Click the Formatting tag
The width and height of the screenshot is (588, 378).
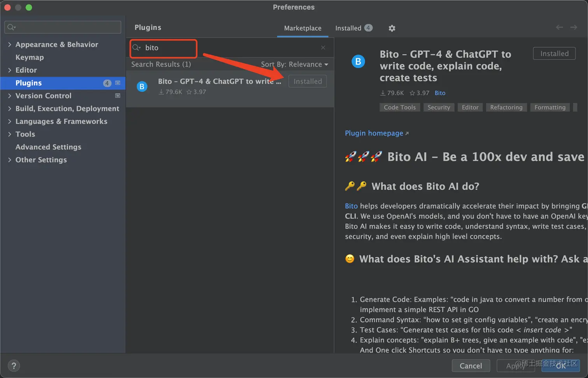pyautogui.click(x=550, y=107)
